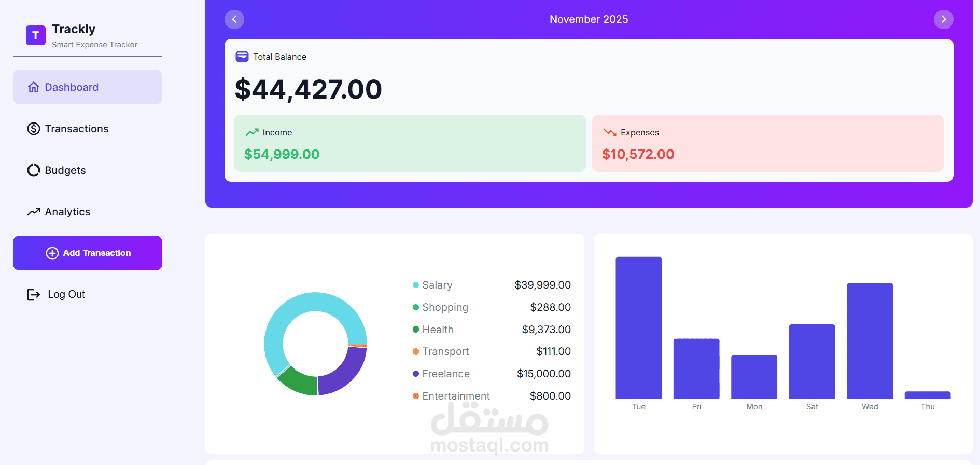Click the Total Balance card icon
The width and height of the screenshot is (980, 465).
point(242,57)
